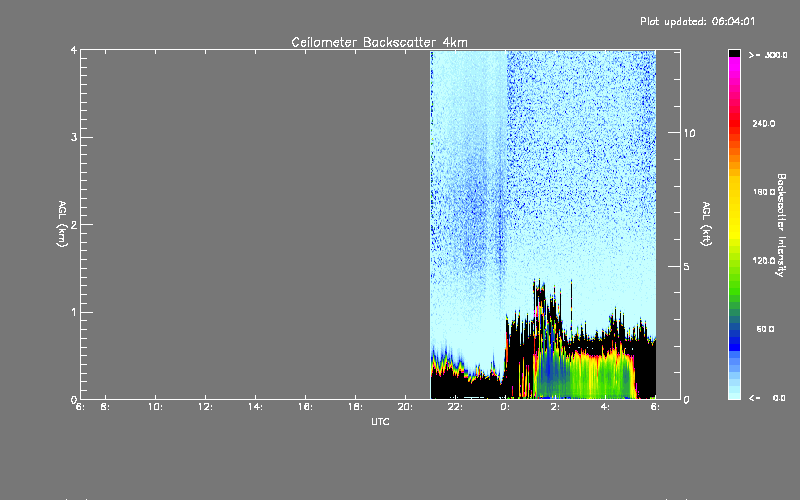Click the "10:" UTC time tick
The image size is (800, 500).
tap(156, 407)
